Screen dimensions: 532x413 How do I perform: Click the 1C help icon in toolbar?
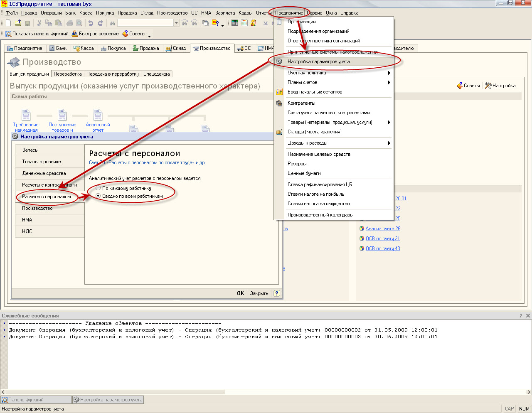pos(215,23)
